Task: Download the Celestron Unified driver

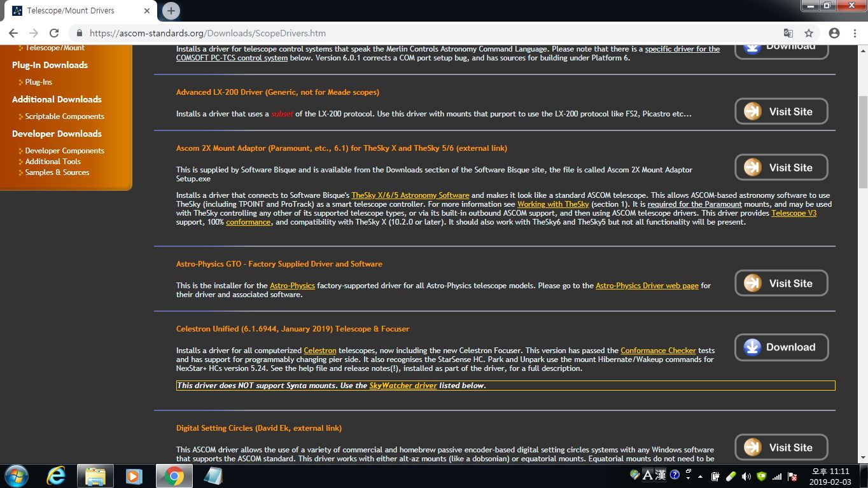Action: tap(781, 347)
